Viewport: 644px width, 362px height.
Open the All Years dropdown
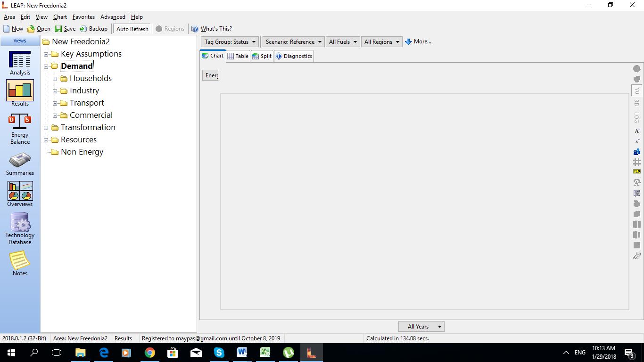click(421, 326)
